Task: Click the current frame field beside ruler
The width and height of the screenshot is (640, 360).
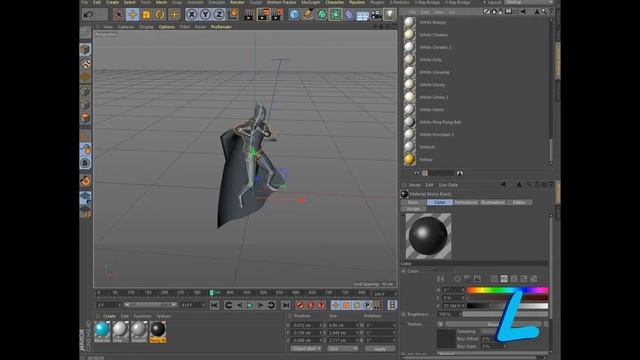Action: (x=385, y=293)
